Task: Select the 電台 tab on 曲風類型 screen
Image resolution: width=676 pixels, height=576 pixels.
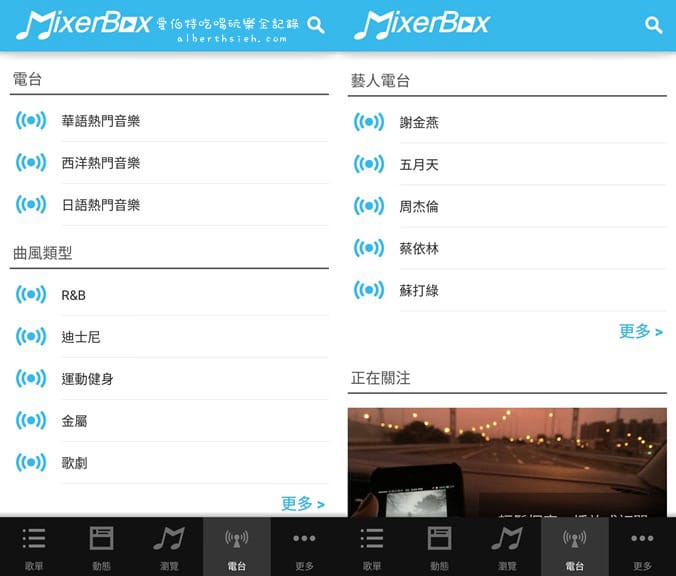Action: coord(237,547)
